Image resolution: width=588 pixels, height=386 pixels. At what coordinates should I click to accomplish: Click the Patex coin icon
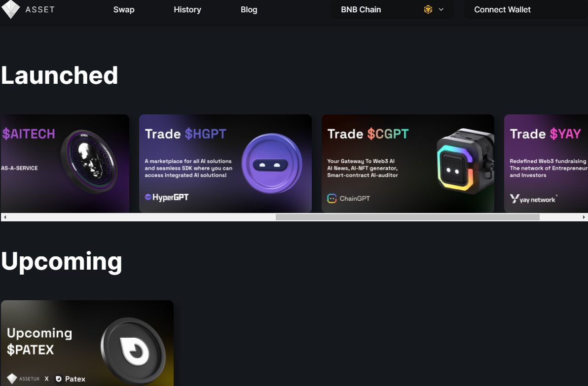(133, 351)
